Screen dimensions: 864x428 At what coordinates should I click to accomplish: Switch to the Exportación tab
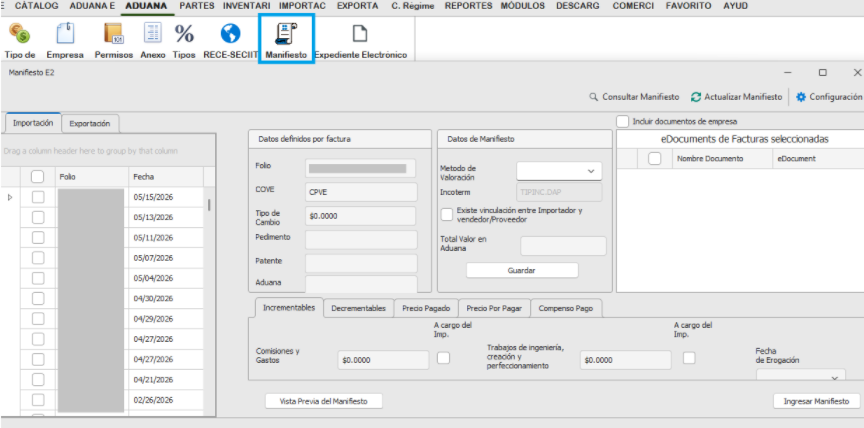click(x=90, y=124)
